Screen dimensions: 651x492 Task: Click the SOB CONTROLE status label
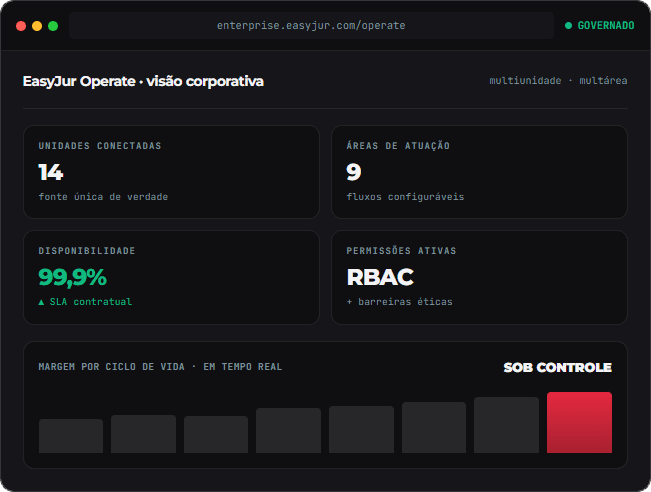click(x=558, y=367)
